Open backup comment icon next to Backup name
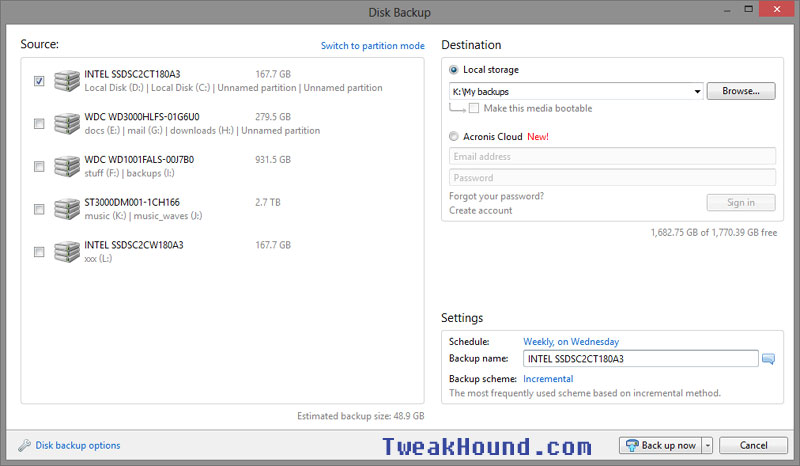The image size is (800, 466). point(768,359)
